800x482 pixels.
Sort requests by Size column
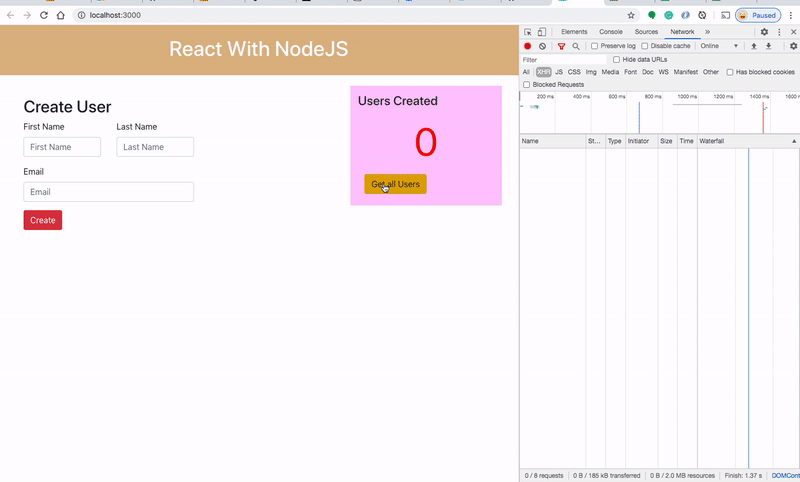(x=667, y=141)
